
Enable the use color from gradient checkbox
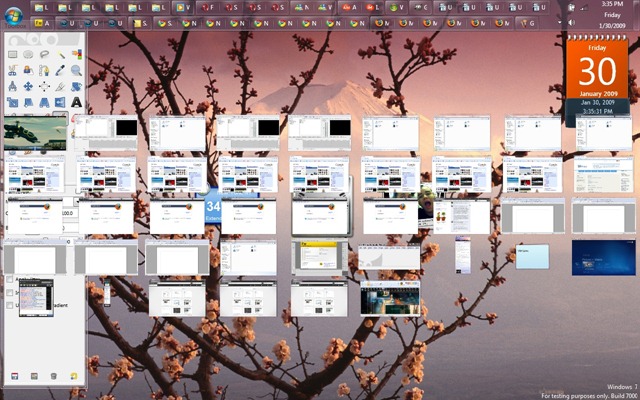pos(9,305)
